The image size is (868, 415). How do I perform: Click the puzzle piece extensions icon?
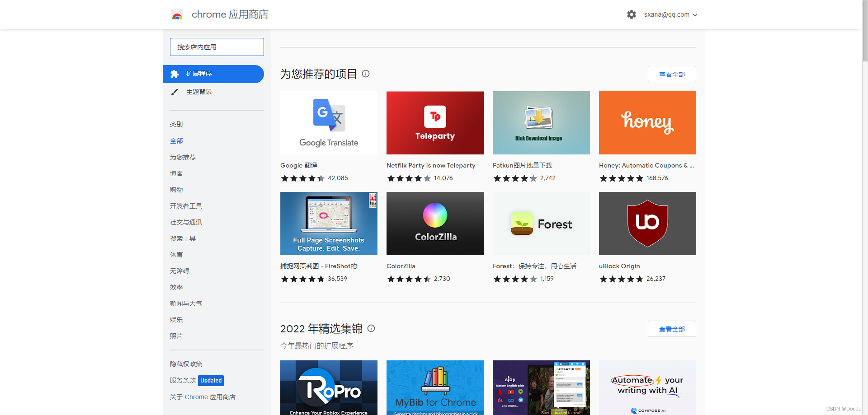pyautogui.click(x=175, y=74)
